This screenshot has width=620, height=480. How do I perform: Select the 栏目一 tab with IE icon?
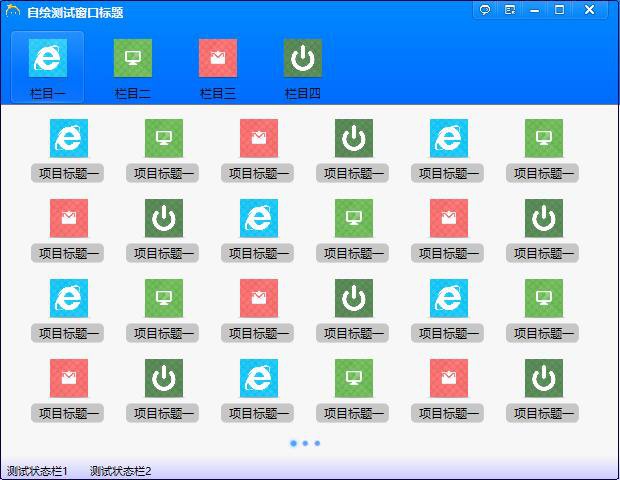pyautogui.click(x=48, y=66)
